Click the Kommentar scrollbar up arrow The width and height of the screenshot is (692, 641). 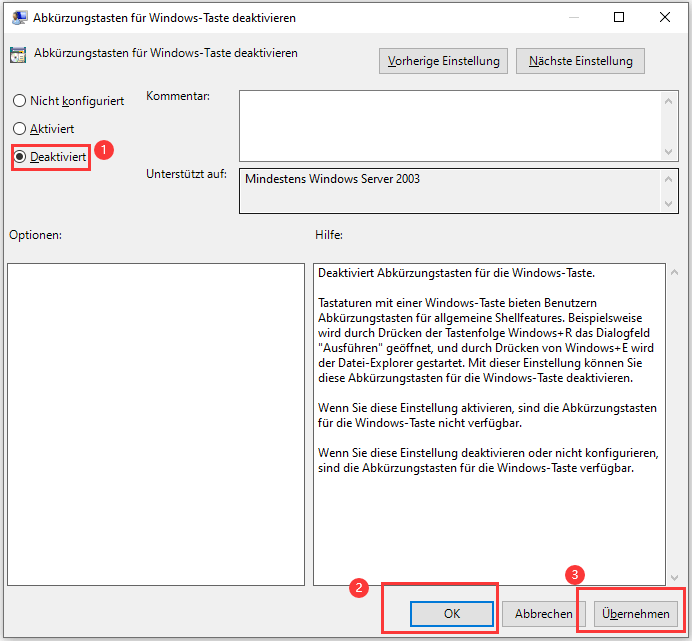click(669, 101)
